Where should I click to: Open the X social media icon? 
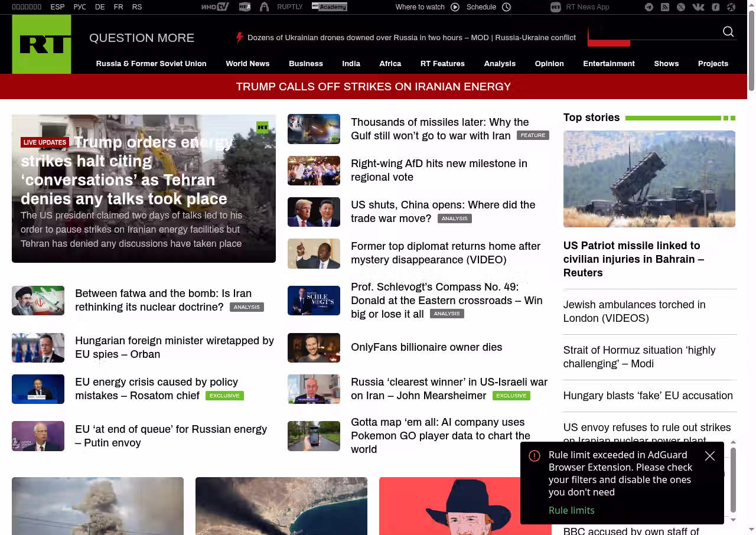coord(681,7)
